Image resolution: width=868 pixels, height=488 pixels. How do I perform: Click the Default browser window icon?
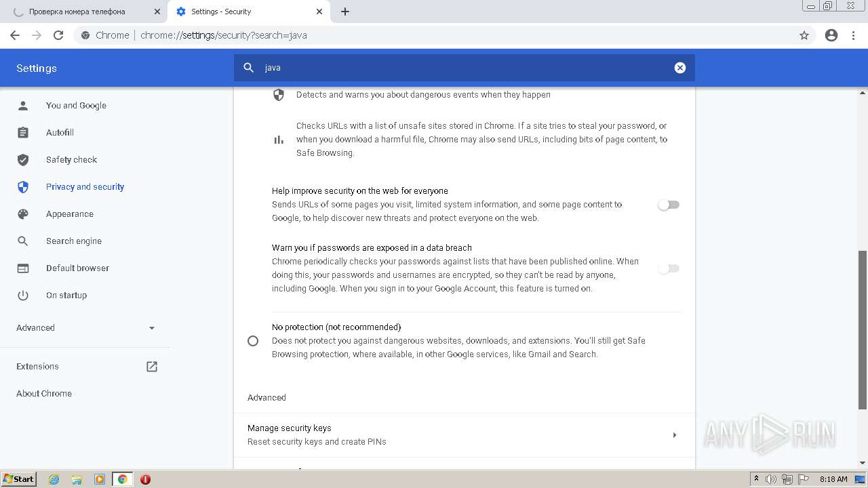pos(23,268)
